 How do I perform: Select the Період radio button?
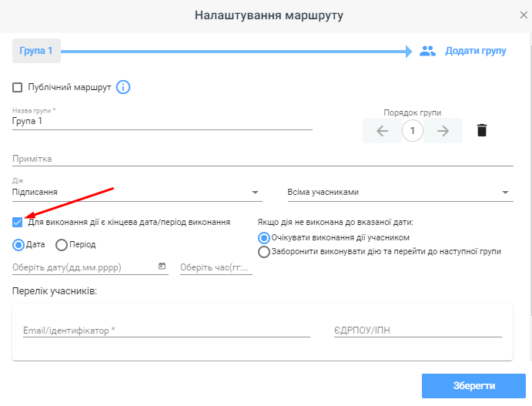tap(62, 245)
